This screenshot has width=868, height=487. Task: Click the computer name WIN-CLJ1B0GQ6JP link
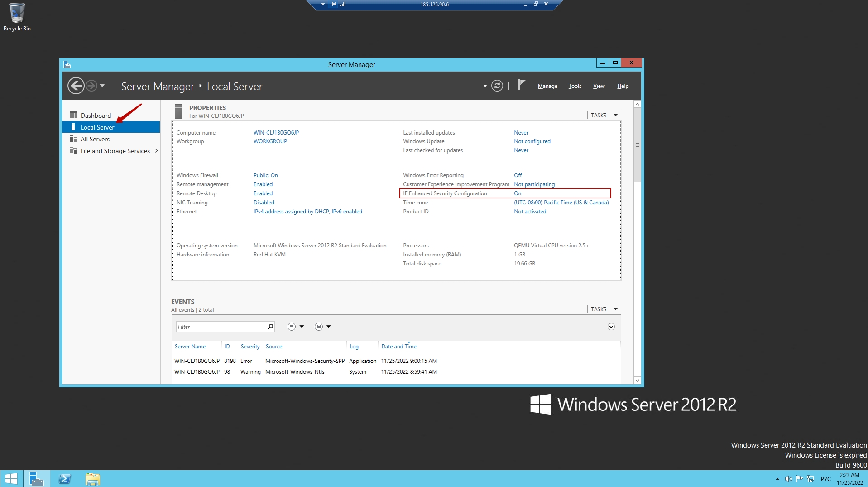pos(276,133)
